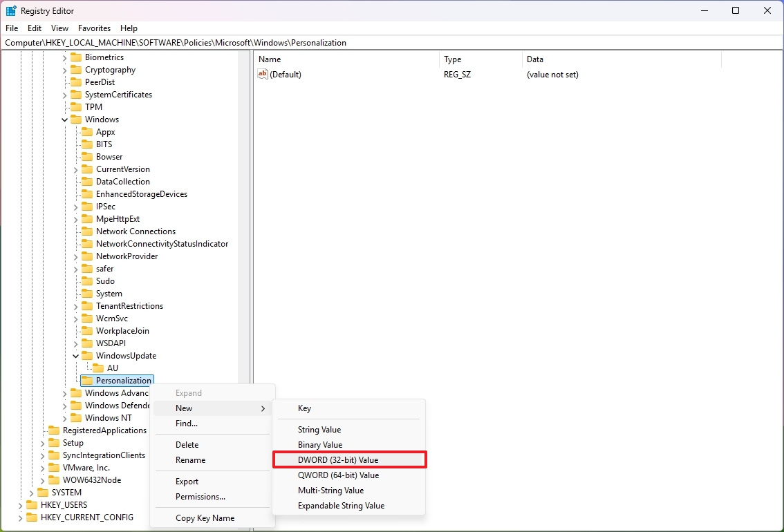The height and width of the screenshot is (532, 784).
Task: Expand the Windows NT tree node
Action: click(x=64, y=417)
